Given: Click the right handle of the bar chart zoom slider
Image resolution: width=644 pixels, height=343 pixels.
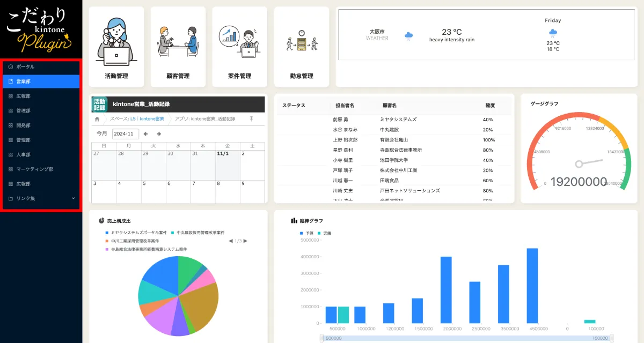Looking at the screenshot, I should coord(611,339).
